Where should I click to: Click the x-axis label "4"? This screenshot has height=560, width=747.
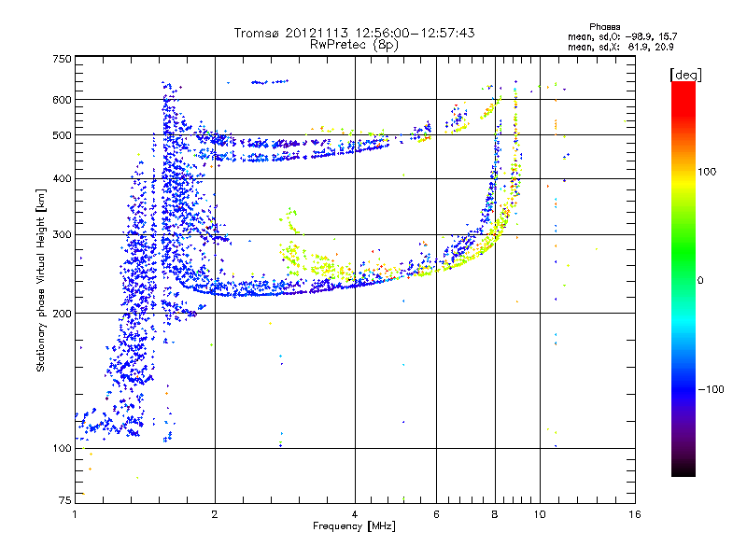pos(355,514)
